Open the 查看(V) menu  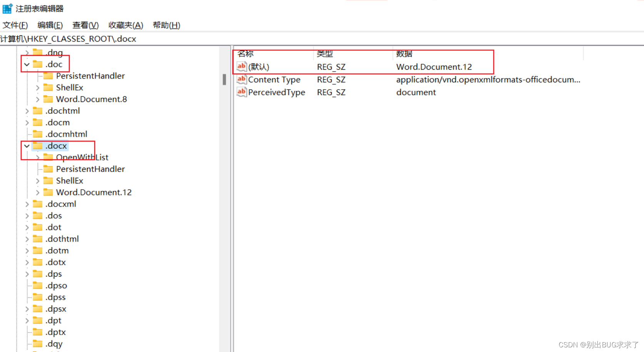[85, 25]
